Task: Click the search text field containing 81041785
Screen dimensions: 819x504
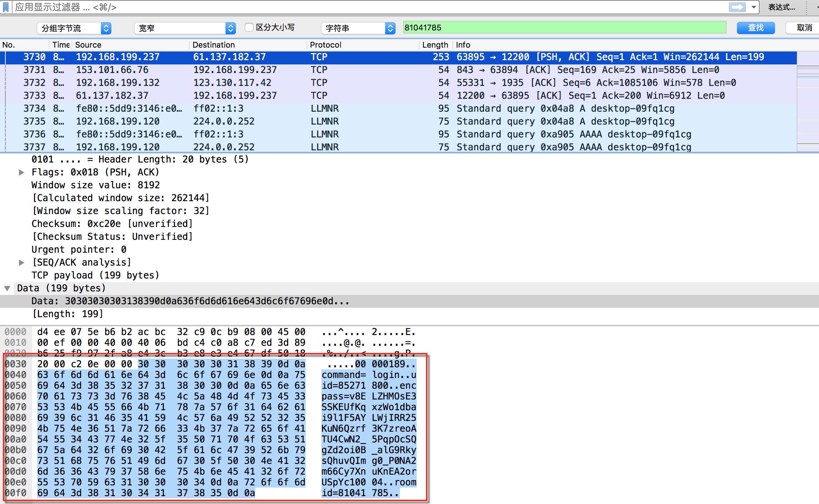Action: click(x=564, y=28)
